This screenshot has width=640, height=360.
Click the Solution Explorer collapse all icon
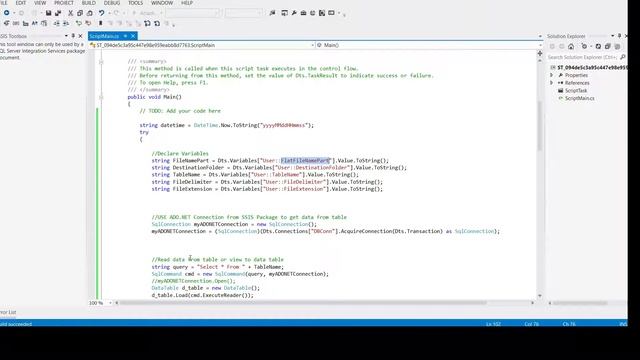[608, 47]
